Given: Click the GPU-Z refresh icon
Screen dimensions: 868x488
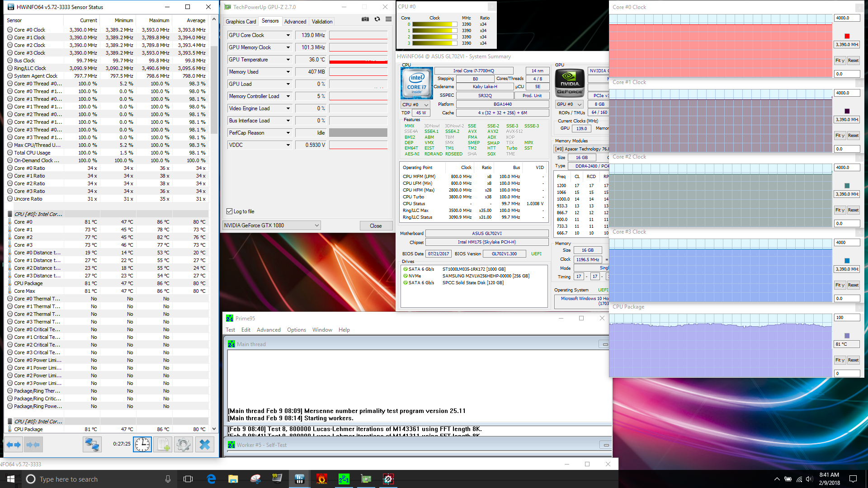Looking at the screenshot, I should coord(377,19).
